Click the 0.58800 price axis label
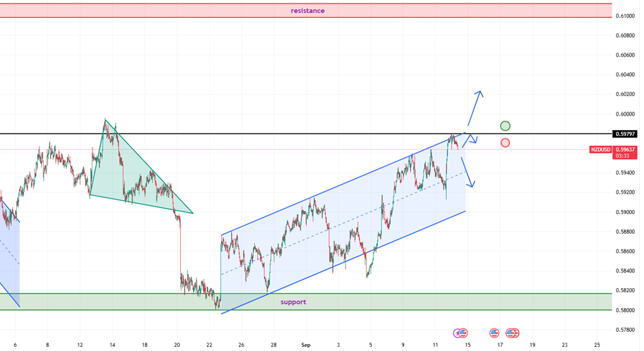Image resolution: width=644 pixels, height=351 pixels. point(625,231)
